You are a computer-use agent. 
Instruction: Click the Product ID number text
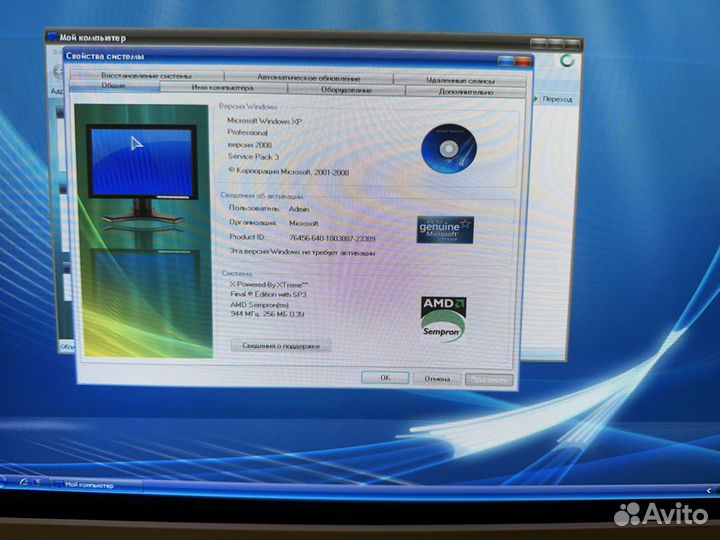tap(332, 239)
